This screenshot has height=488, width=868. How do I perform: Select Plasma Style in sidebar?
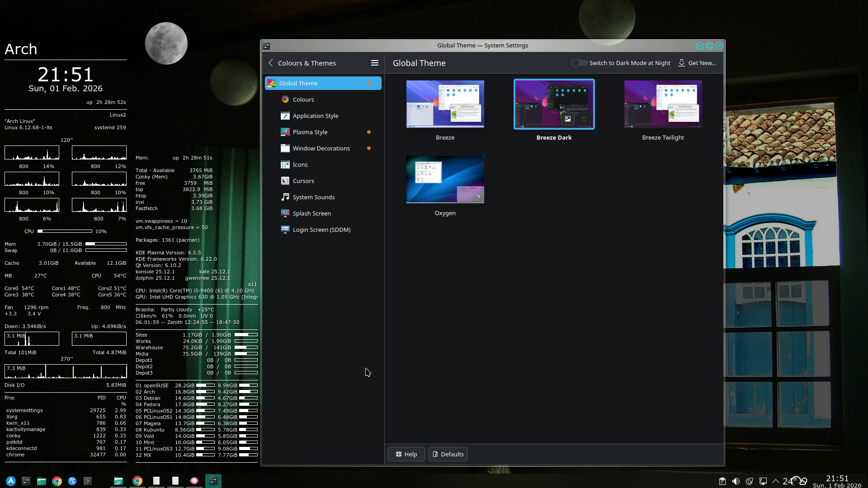click(x=310, y=132)
